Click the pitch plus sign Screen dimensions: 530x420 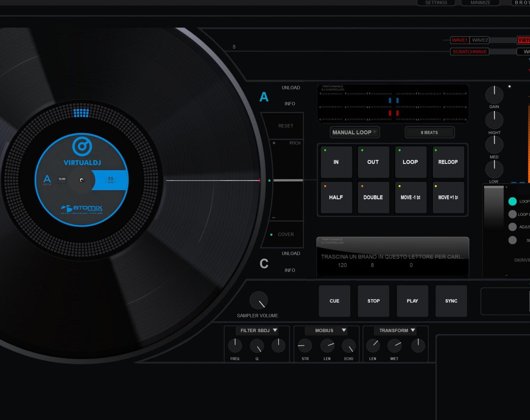pos(274,143)
